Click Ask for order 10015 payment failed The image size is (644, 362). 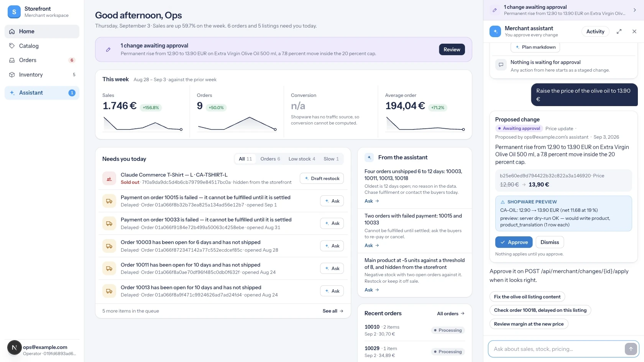332,201
